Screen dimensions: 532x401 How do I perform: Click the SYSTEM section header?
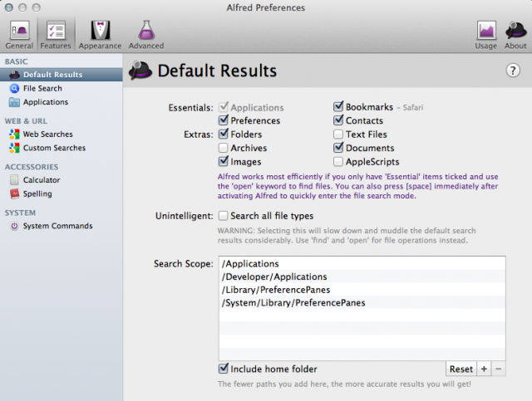(20, 213)
